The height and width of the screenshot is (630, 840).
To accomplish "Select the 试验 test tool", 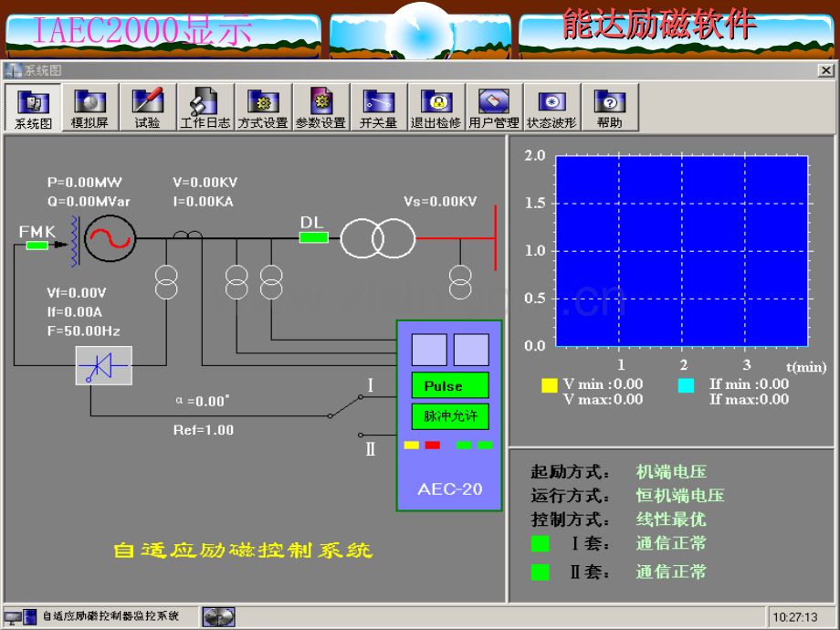I will pyautogui.click(x=148, y=108).
